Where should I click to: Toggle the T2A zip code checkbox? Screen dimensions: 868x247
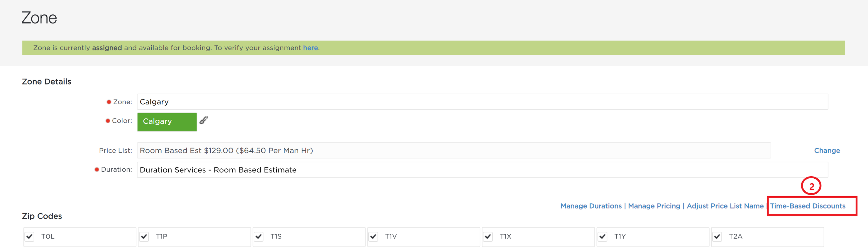717,236
